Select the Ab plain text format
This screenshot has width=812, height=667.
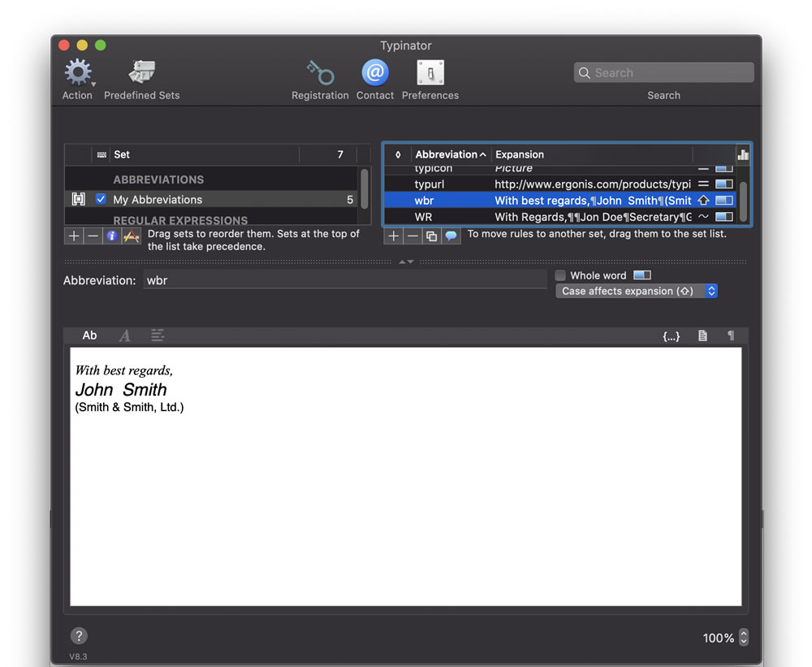coord(89,336)
